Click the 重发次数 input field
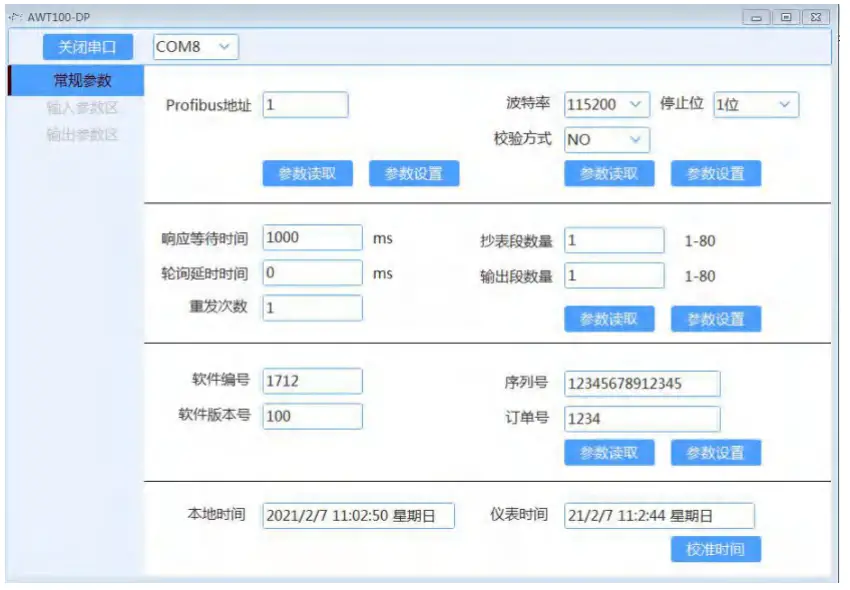 tap(313, 308)
